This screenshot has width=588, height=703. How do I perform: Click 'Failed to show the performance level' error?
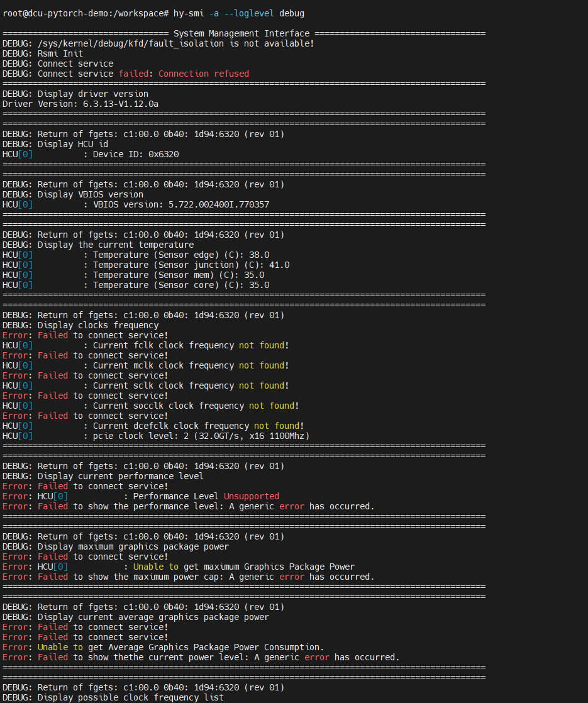(x=189, y=507)
